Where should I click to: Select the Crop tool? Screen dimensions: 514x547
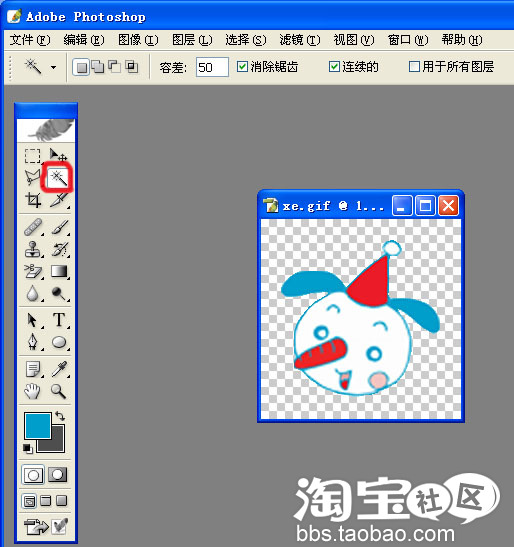(33, 200)
